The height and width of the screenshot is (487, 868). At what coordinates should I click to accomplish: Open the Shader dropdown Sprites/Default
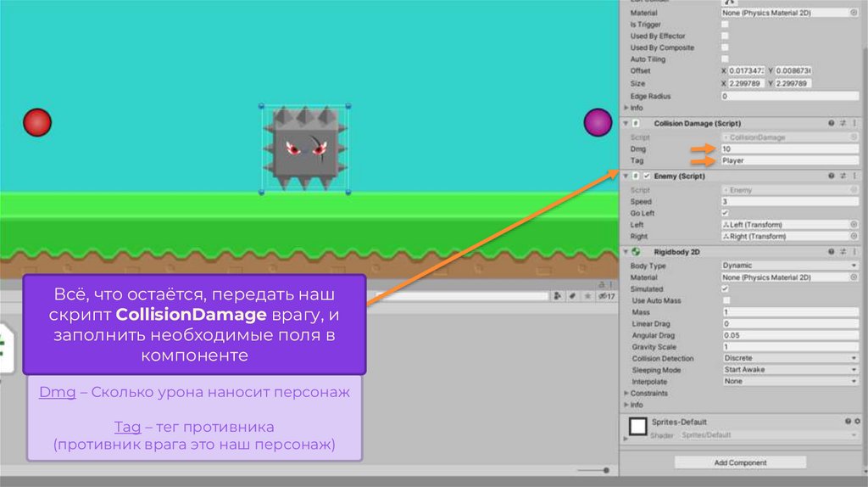(769, 435)
